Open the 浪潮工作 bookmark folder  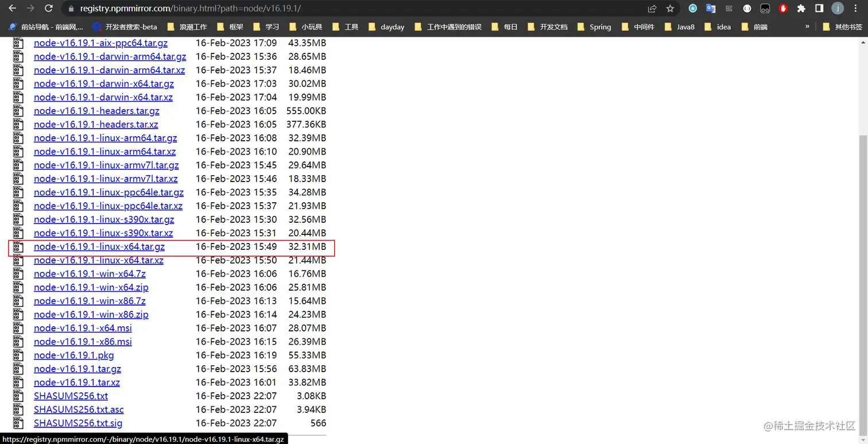[x=187, y=27]
